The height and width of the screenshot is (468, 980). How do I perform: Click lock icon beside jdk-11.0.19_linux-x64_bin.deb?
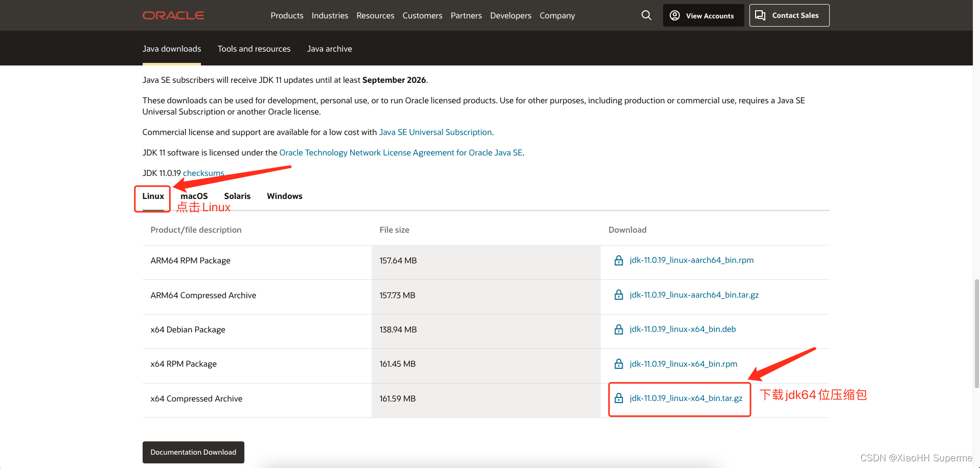tap(619, 329)
